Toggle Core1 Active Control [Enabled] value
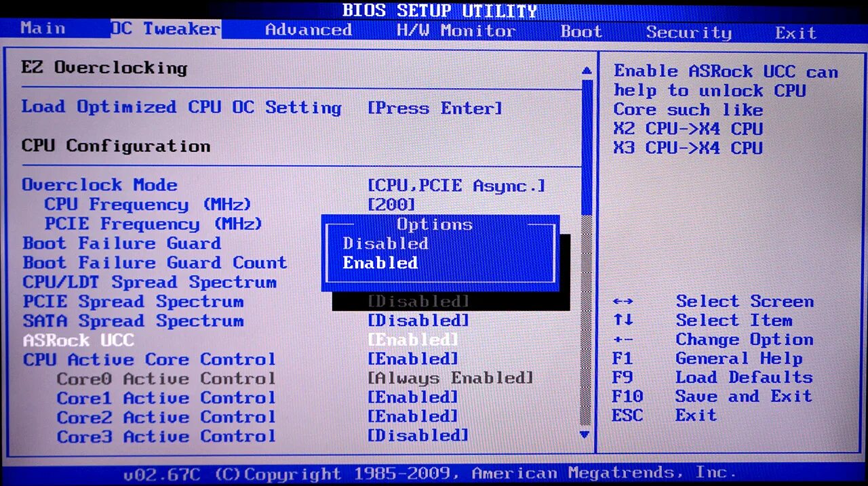 click(413, 398)
